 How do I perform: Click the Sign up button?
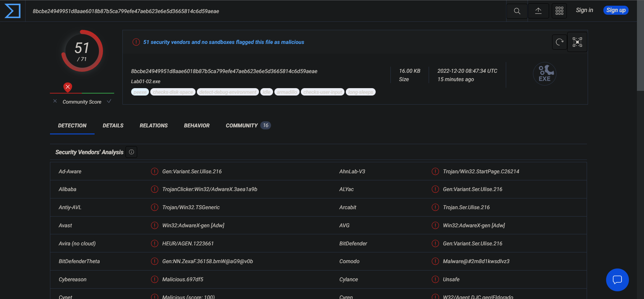point(616,10)
